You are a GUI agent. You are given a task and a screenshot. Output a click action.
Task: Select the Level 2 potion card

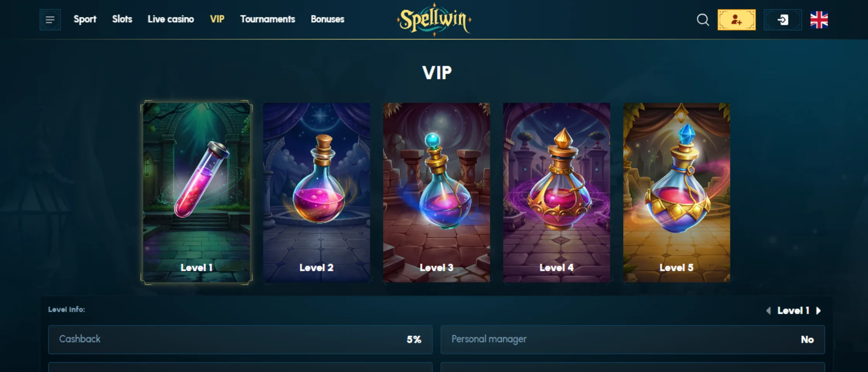point(317,193)
